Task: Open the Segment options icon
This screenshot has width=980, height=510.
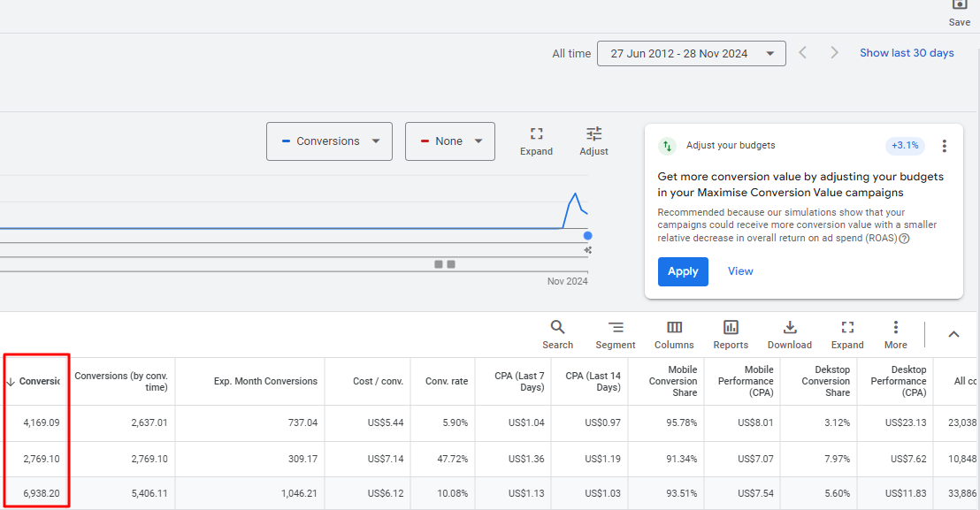Action: (x=616, y=327)
